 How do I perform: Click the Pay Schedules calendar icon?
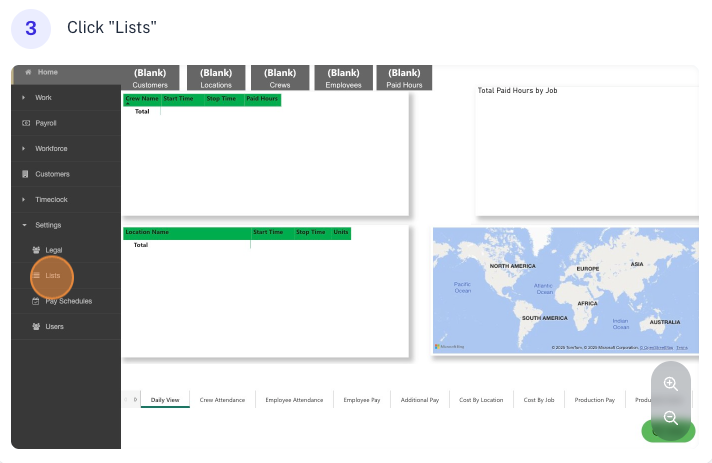pos(37,300)
